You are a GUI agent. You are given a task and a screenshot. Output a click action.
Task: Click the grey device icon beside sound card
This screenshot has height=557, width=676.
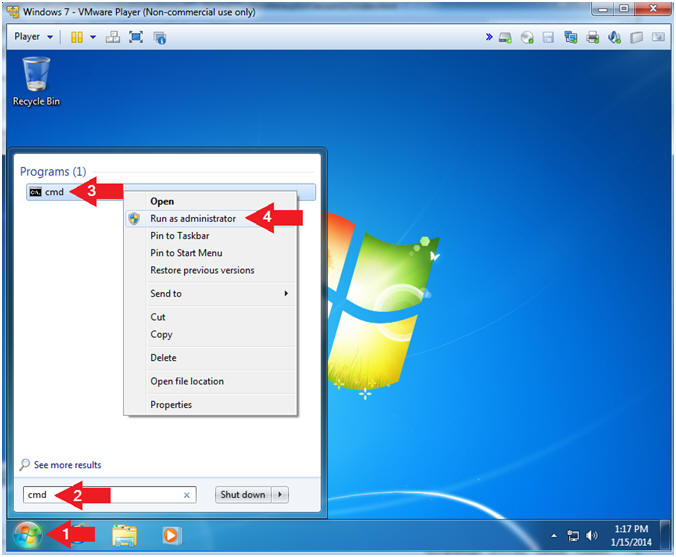(x=637, y=38)
